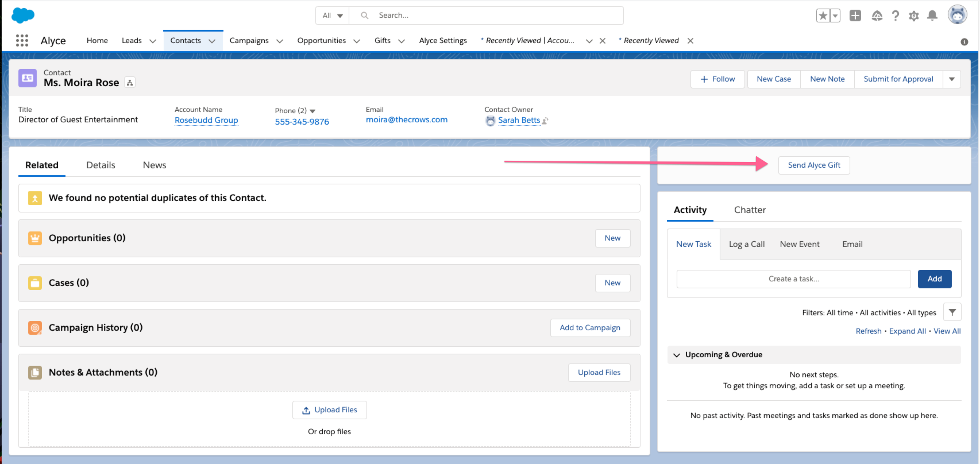Click Add to Campaign button
The height and width of the screenshot is (464, 980).
[590, 328]
